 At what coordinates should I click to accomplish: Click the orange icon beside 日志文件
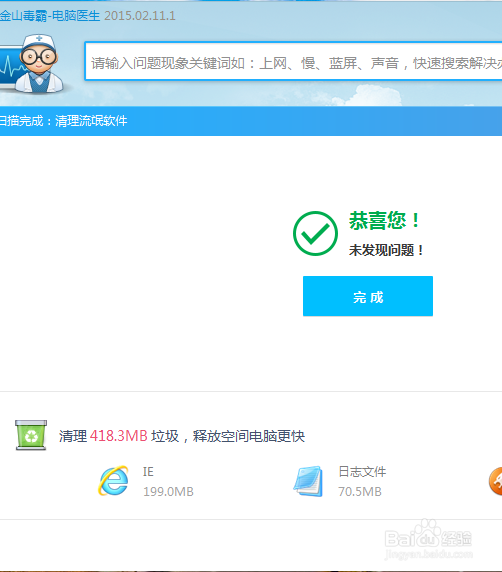click(495, 481)
